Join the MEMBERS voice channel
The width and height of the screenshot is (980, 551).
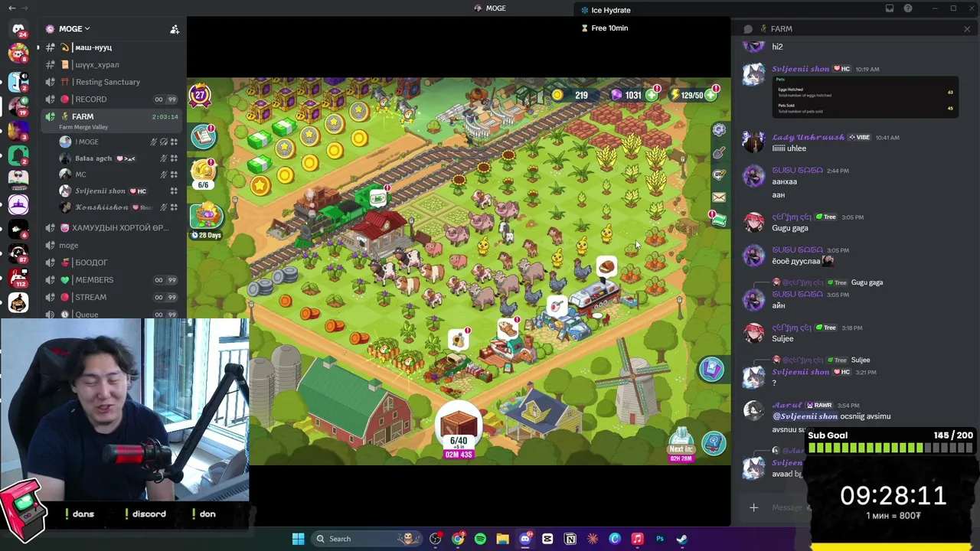tap(113, 280)
